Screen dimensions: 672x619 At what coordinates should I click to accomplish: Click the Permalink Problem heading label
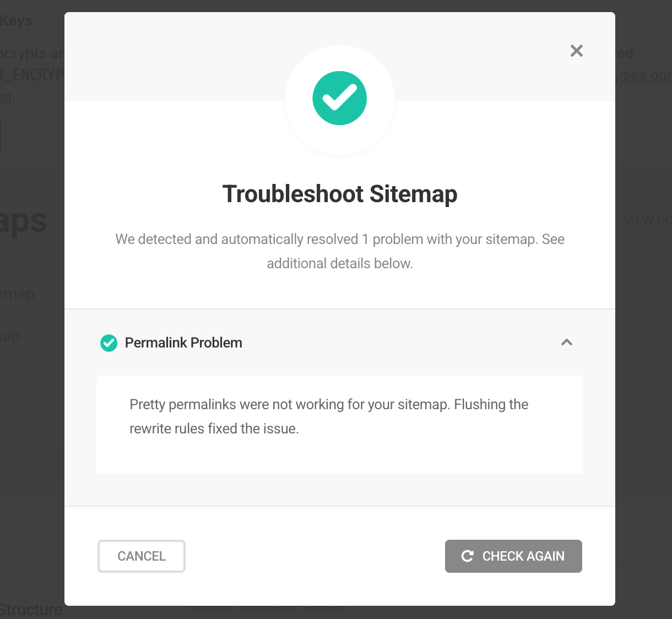click(184, 343)
